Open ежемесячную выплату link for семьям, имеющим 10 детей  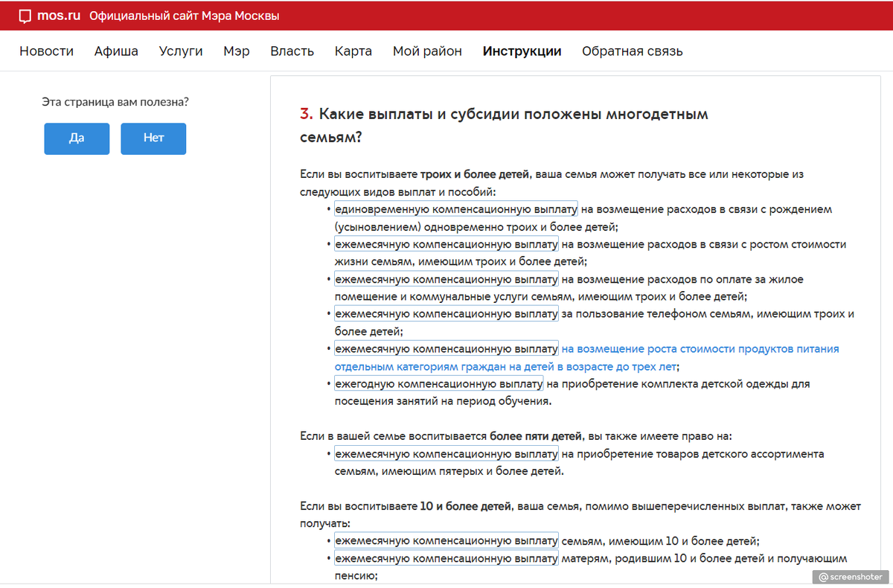[x=446, y=541]
